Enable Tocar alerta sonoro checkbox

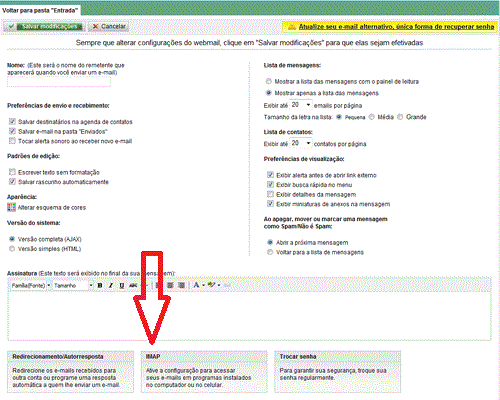[12, 141]
